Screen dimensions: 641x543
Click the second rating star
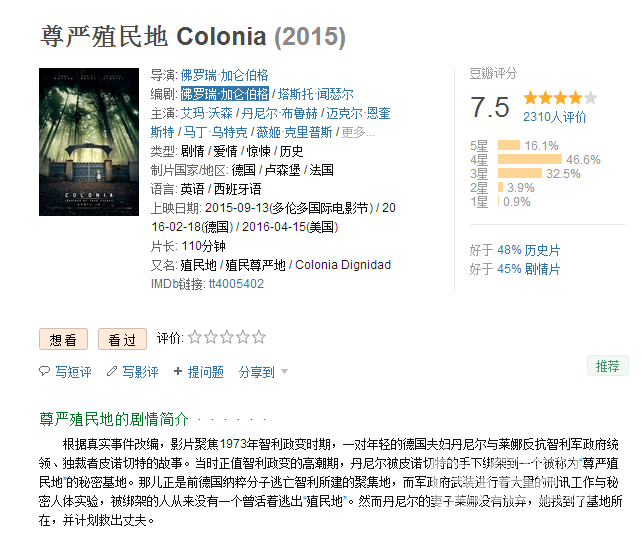[x=211, y=338]
